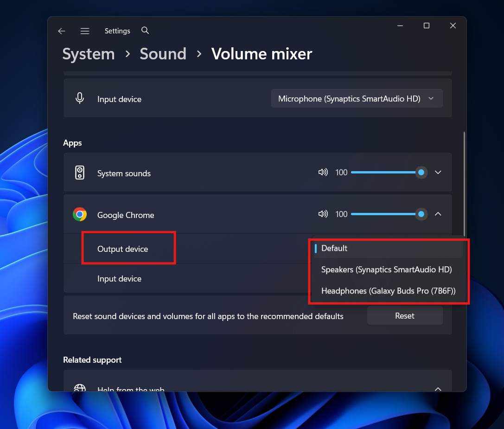Click the back arrow in Settings

click(x=61, y=31)
